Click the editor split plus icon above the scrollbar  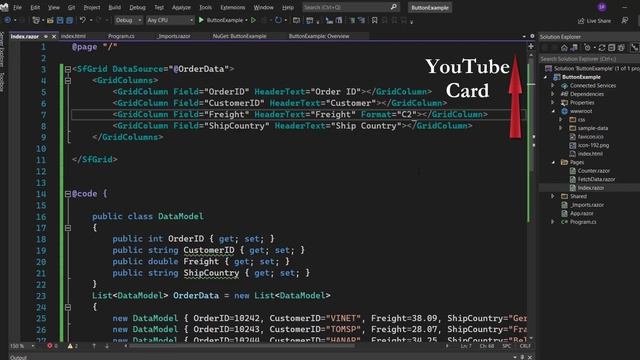tap(531, 47)
